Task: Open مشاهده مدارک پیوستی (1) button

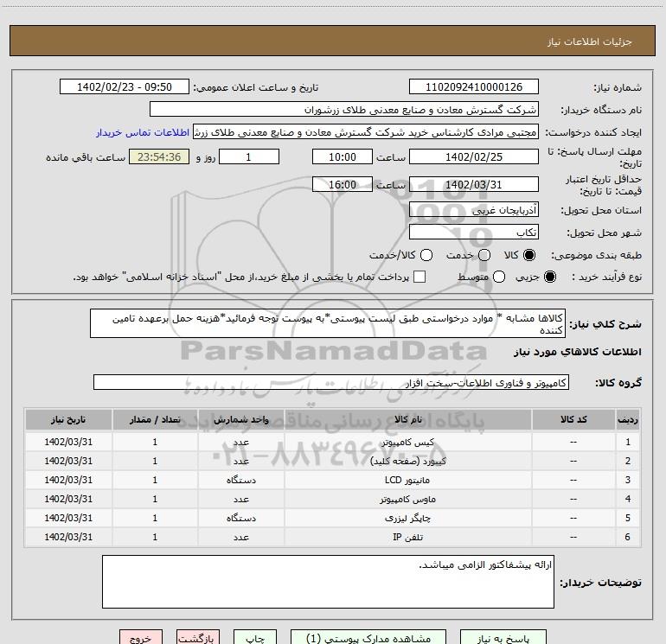Action: 368,637
